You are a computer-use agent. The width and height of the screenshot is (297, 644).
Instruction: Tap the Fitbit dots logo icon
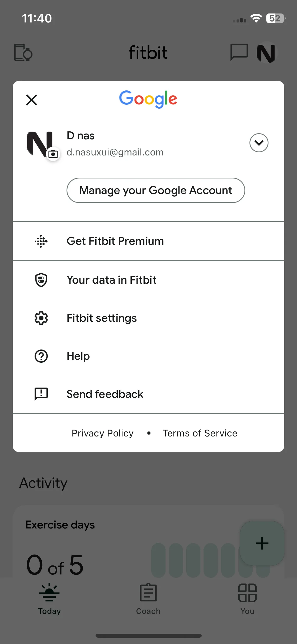(41, 241)
